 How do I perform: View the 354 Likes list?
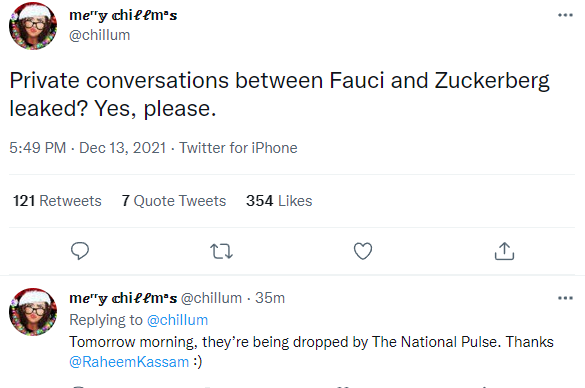click(x=279, y=201)
